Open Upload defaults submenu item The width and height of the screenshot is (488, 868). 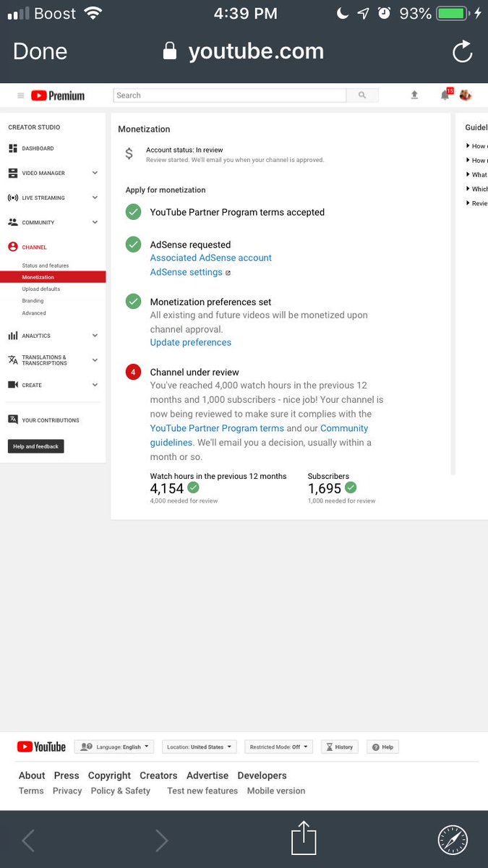41,289
